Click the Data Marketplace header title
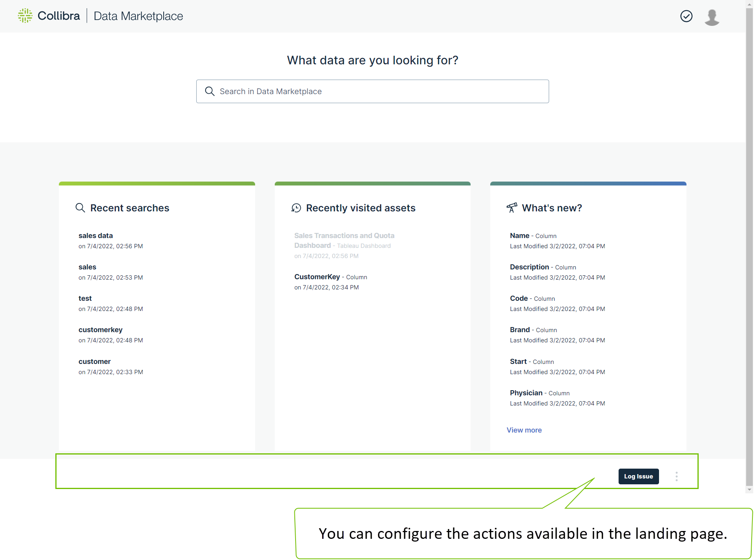 [138, 16]
